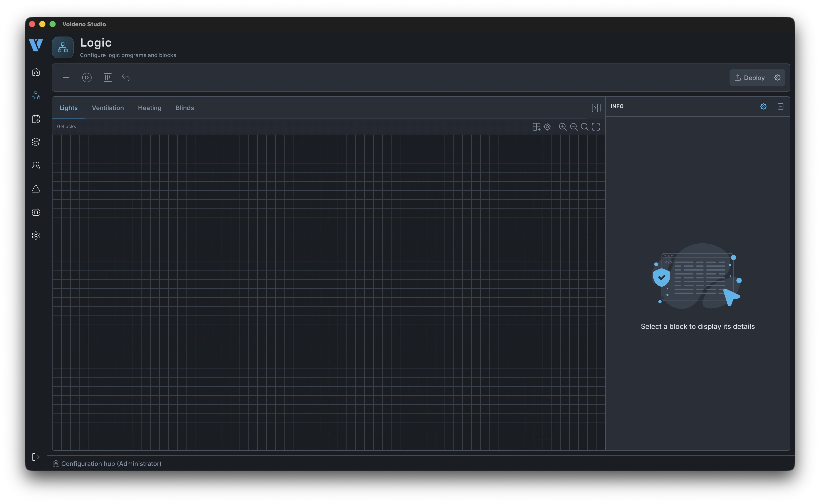Click the large Logic header icon
This screenshot has width=820, height=504.
(x=63, y=47)
